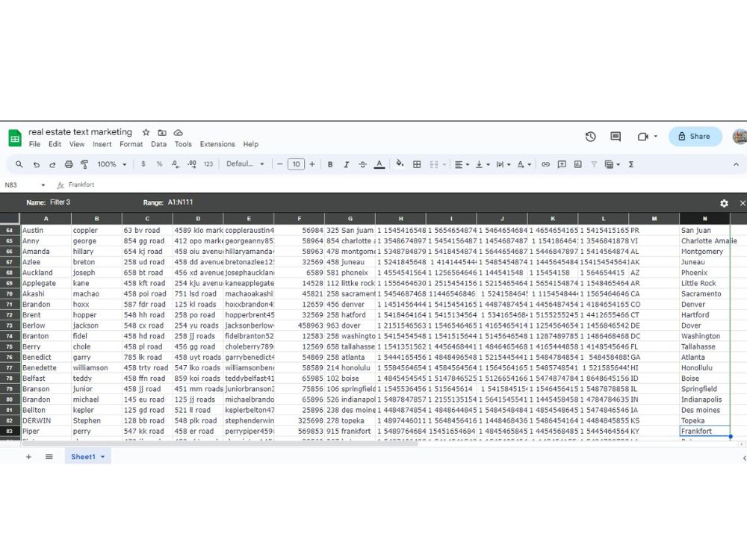
Task: Add a new sheet
Action: coord(28,457)
